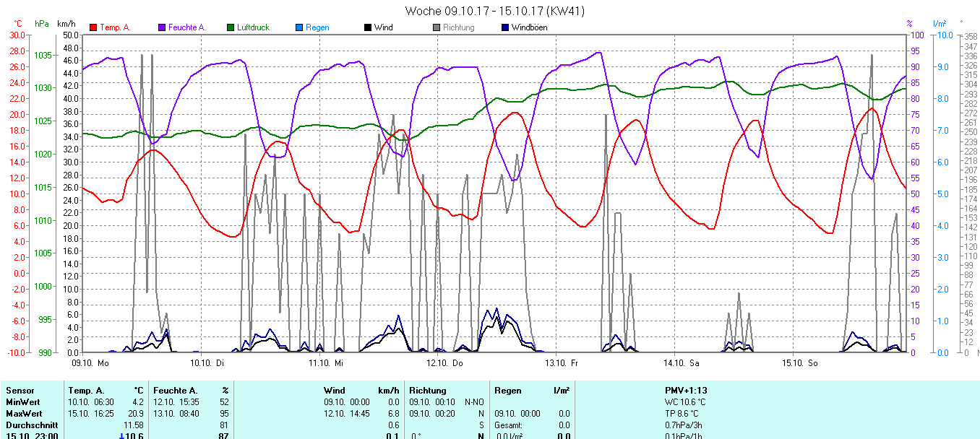Select the Luftdruck legend label
The image size is (980, 439).
pyautogui.click(x=253, y=27)
